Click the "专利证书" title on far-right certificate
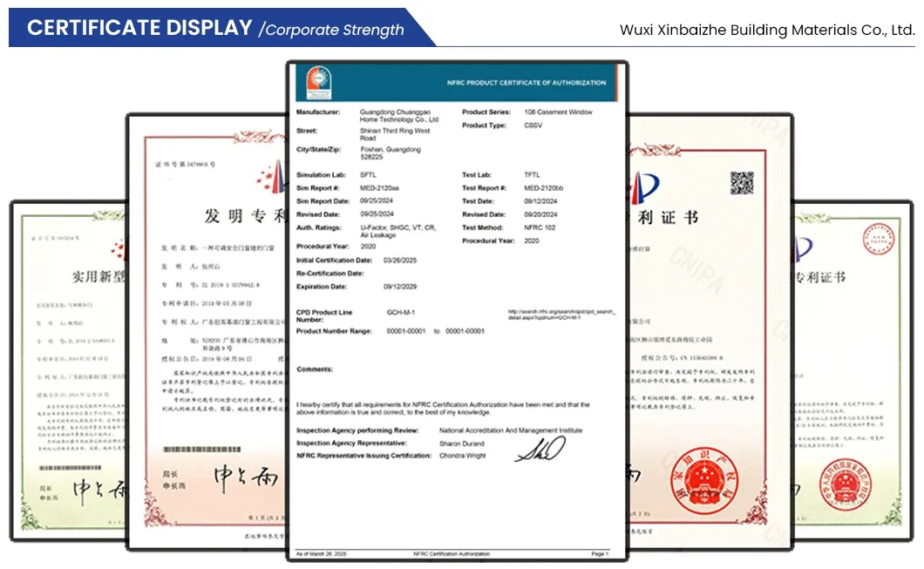This screenshot has width=924, height=569. pos(819,277)
